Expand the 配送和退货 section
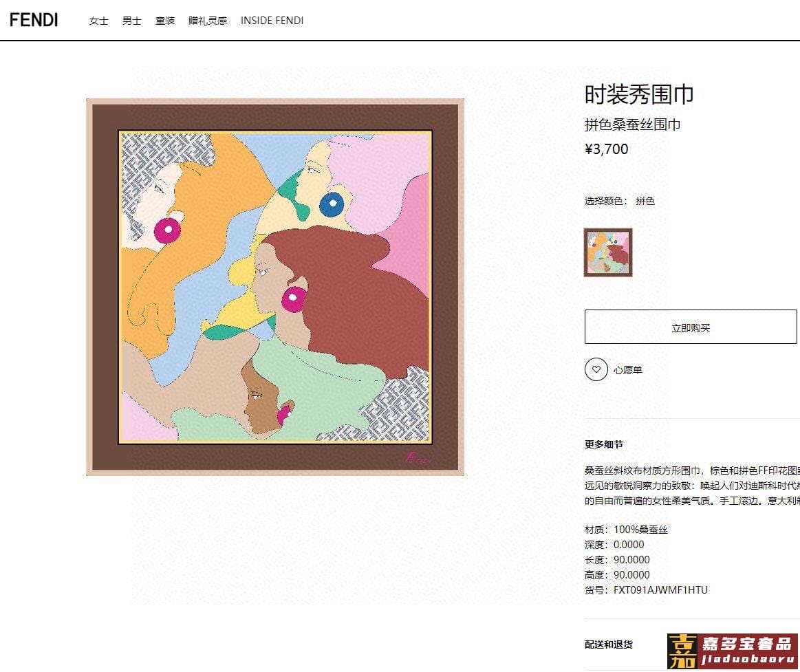This screenshot has width=800, height=672. pyautogui.click(x=609, y=644)
